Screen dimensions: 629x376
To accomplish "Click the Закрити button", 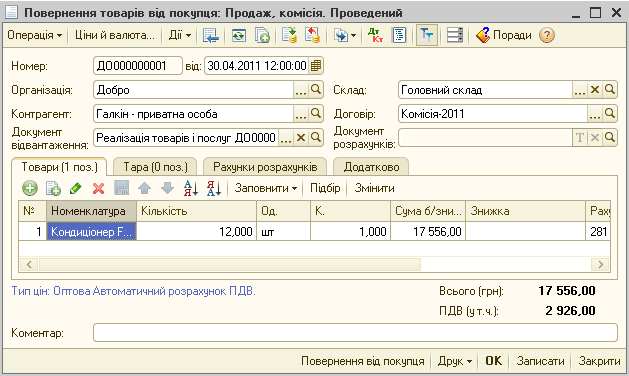I will tap(599, 361).
